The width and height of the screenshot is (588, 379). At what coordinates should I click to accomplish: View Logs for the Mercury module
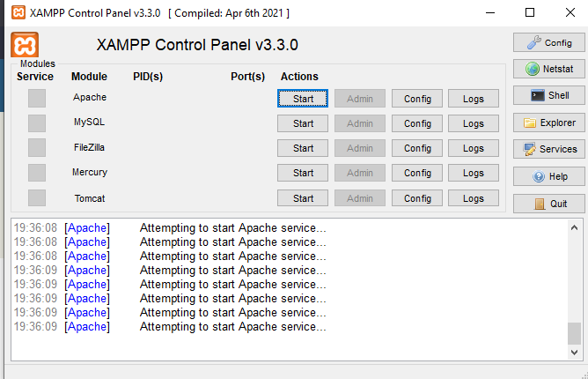474,173
